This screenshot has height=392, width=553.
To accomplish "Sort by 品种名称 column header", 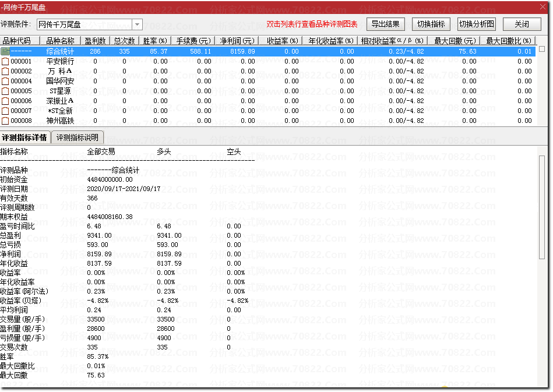I will (x=60, y=41).
